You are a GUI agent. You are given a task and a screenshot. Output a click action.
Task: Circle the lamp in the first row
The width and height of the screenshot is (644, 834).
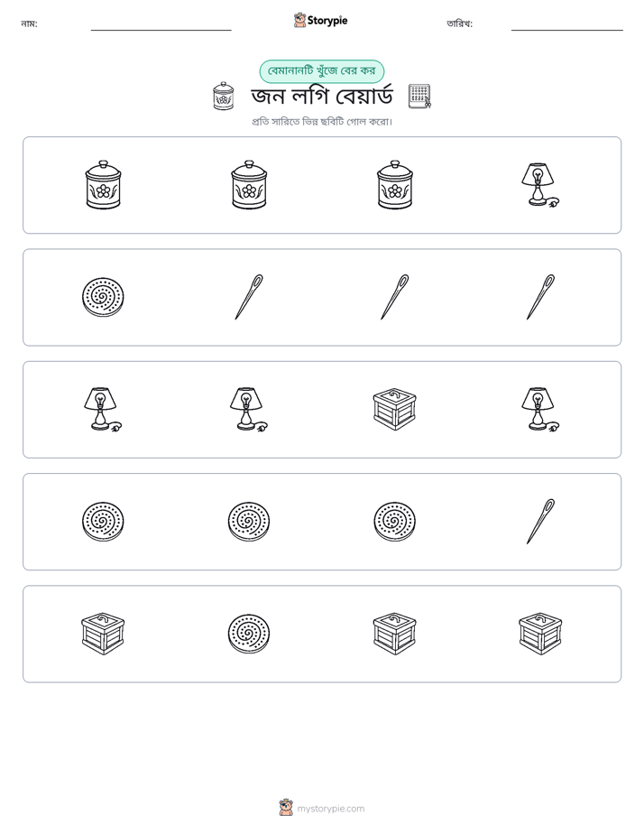point(540,185)
